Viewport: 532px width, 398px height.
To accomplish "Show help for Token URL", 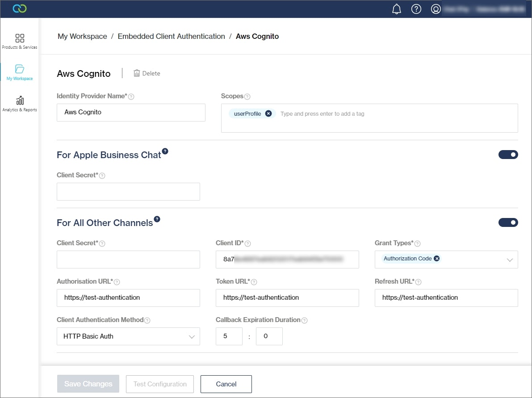I will point(254,282).
